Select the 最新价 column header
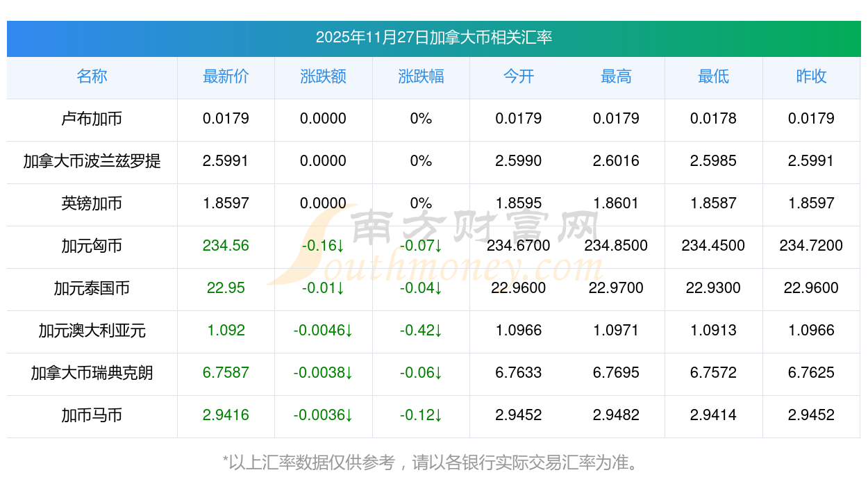 pyautogui.click(x=226, y=76)
